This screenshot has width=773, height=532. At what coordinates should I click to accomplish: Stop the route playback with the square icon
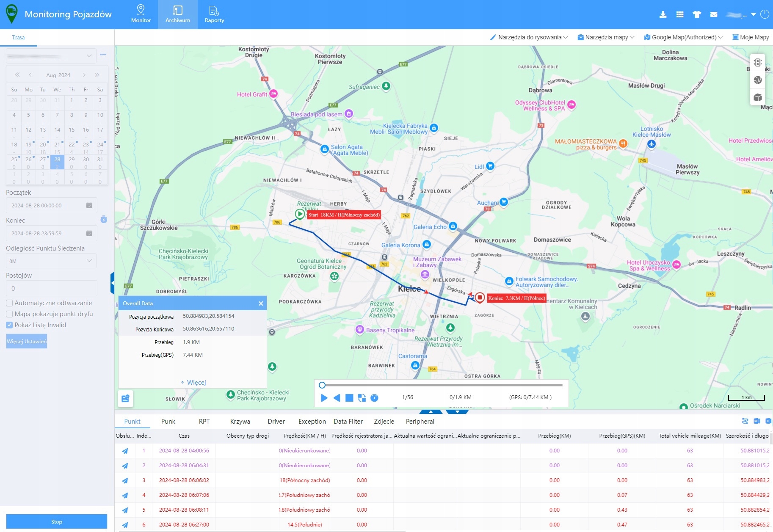349,398
